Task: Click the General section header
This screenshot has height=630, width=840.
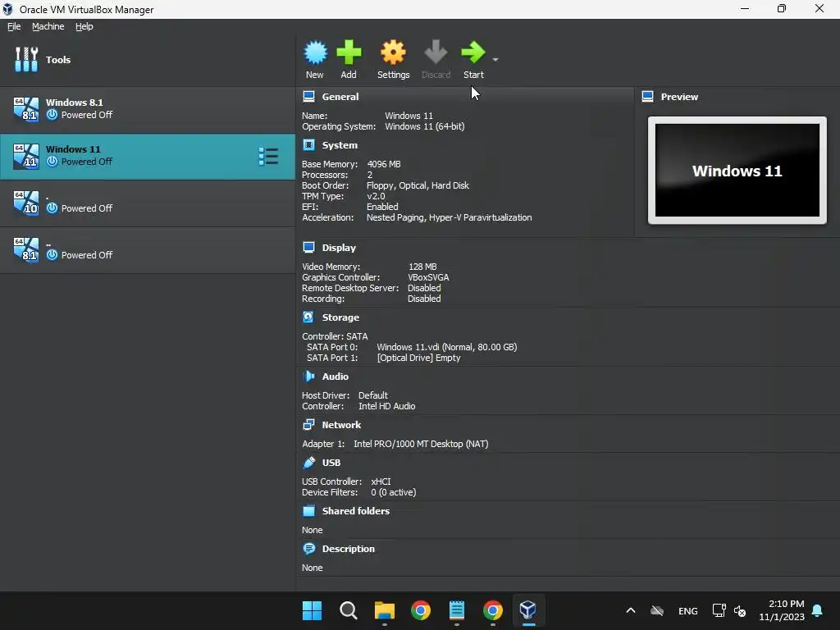Action: [340, 97]
